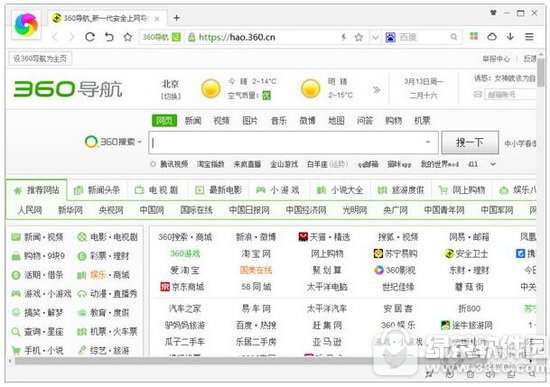The image size is (550, 387).
Task: Show more weather days with double chevron
Action: pyautogui.click(x=376, y=90)
